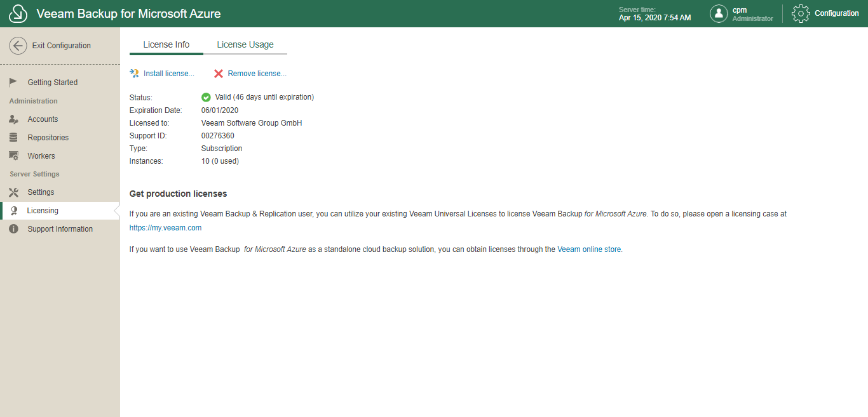
Task: Click the Support Information info icon
Action: coord(14,229)
